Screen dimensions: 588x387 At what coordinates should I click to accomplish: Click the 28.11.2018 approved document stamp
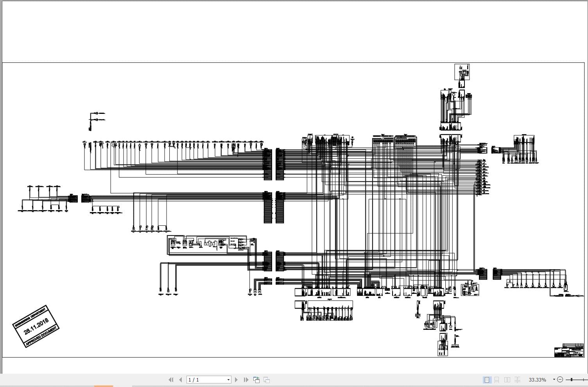tap(36, 326)
